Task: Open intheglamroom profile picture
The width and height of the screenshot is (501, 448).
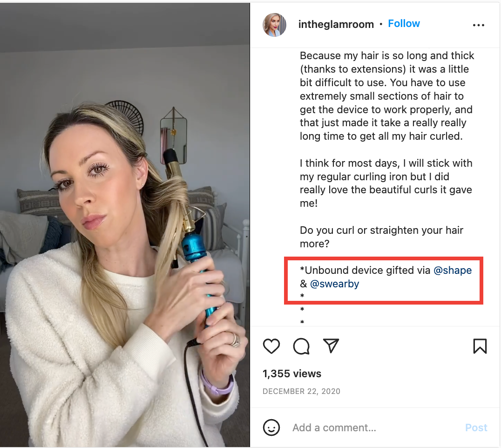Action: [x=274, y=25]
